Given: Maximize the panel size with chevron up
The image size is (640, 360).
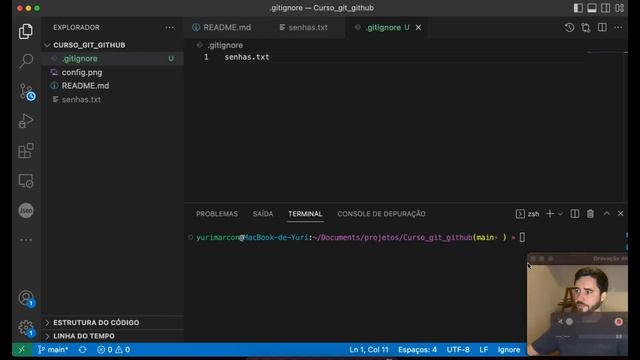Looking at the screenshot, I should pos(607,213).
